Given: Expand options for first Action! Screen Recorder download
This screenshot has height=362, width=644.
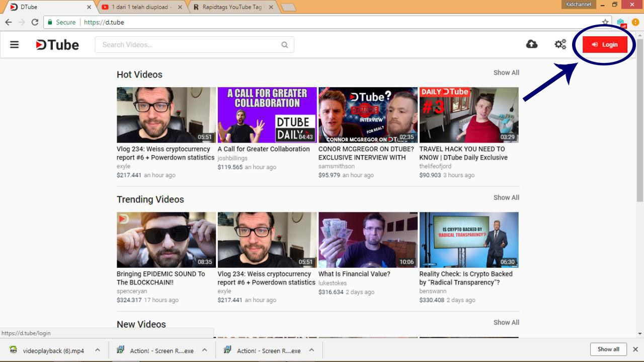Looking at the screenshot, I should [x=205, y=350].
